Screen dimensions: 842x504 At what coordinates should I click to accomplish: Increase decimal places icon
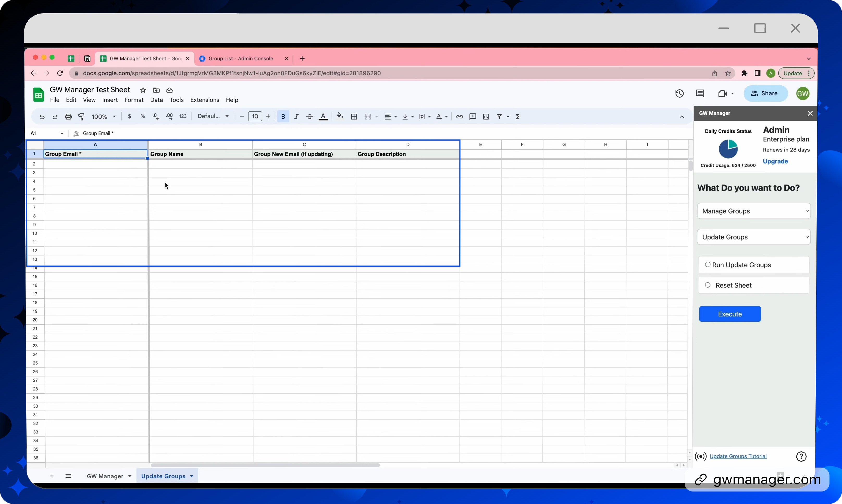pos(169,116)
